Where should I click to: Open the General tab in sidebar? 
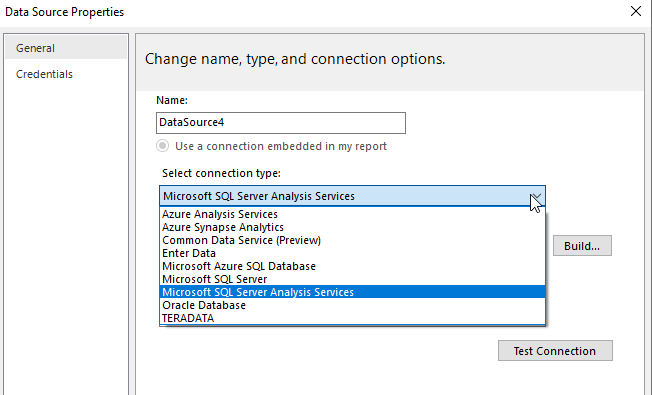point(66,48)
